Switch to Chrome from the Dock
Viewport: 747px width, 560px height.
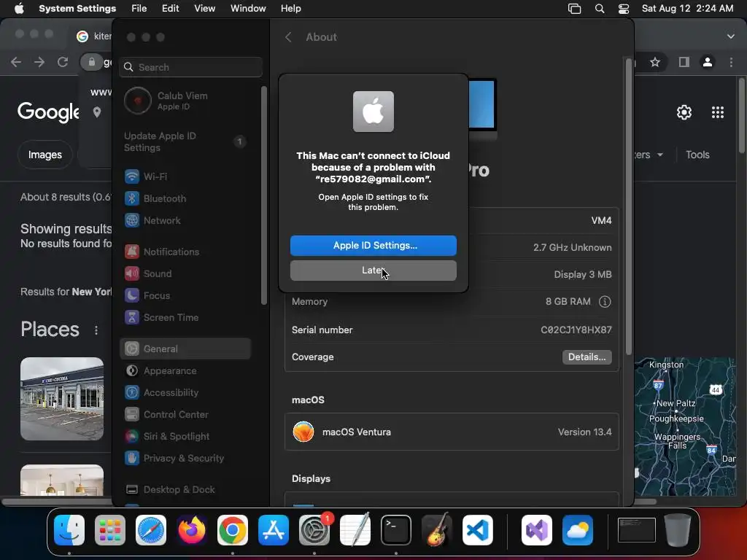[233, 530]
